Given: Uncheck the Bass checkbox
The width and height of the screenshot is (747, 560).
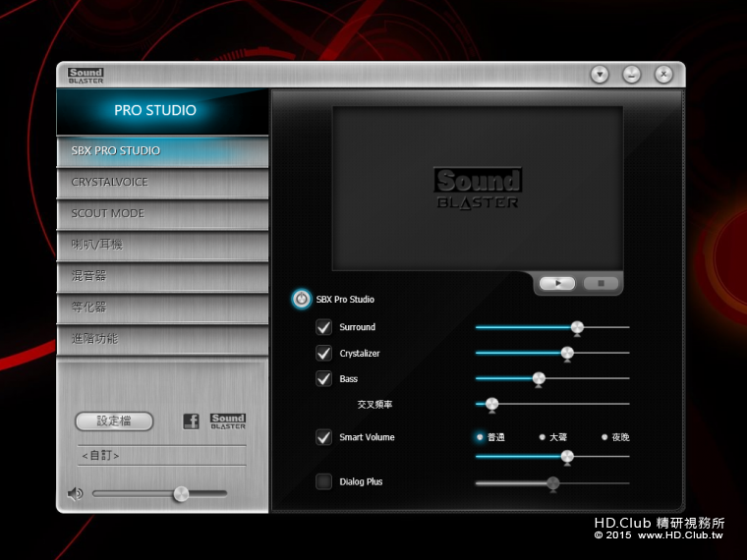Looking at the screenshot, I should pos(324,378).
